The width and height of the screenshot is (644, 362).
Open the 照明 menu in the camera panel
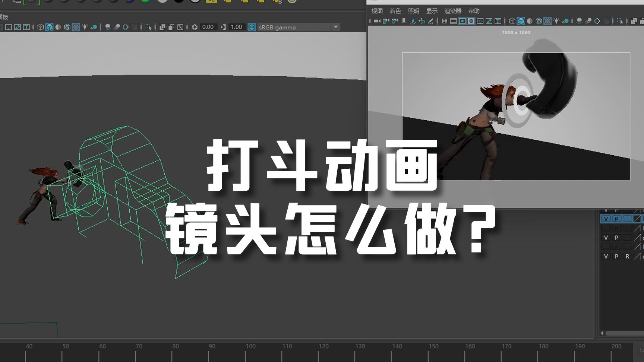click(413, 11)
